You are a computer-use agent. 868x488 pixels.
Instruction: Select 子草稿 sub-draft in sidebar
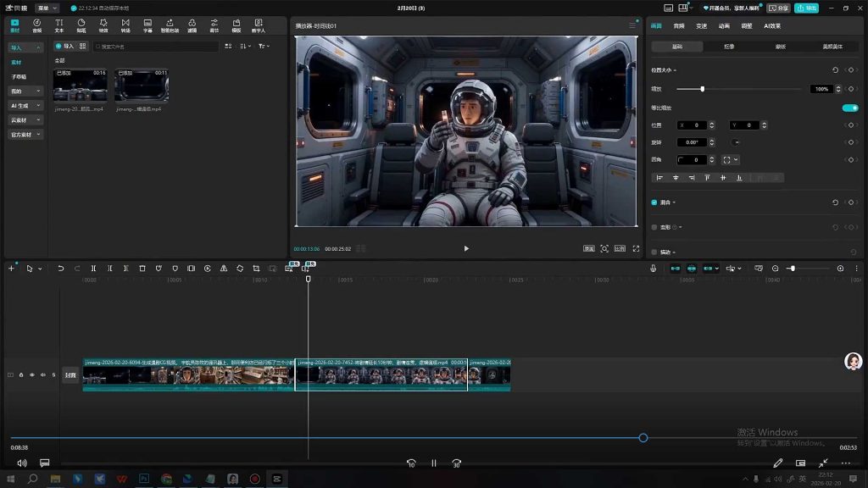click(x=19, y=76)
